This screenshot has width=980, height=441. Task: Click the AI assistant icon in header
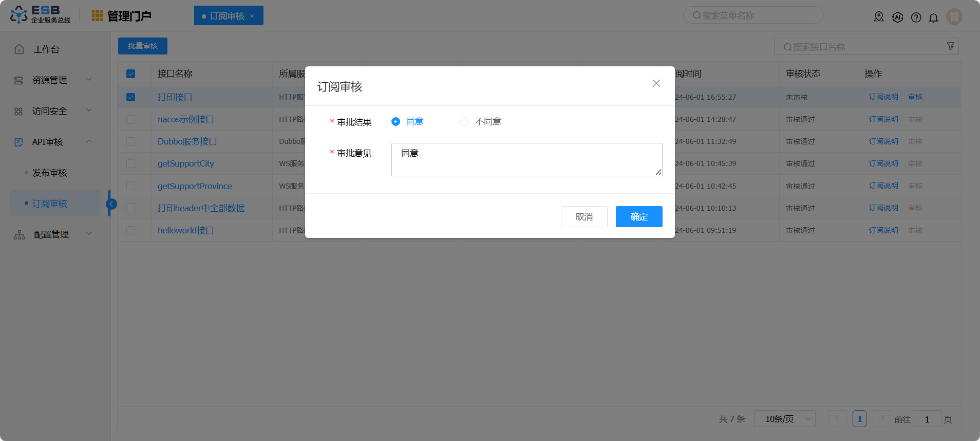coord(897,17)
